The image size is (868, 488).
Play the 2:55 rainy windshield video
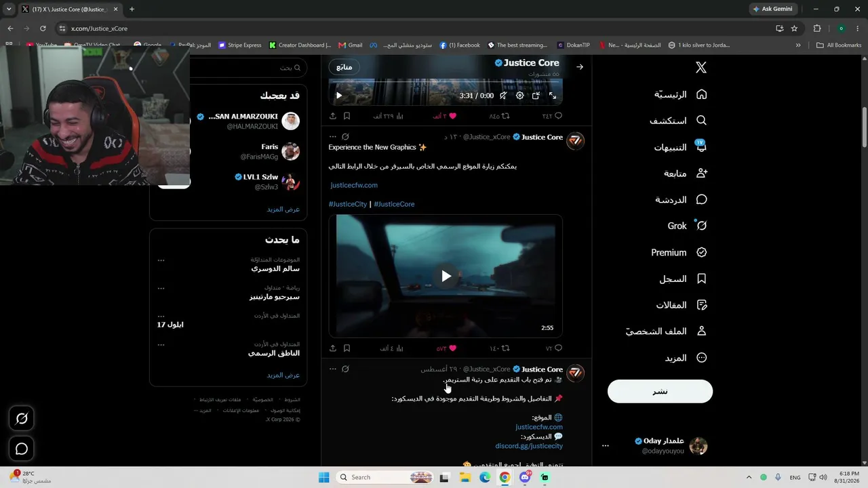click(446, 276)
